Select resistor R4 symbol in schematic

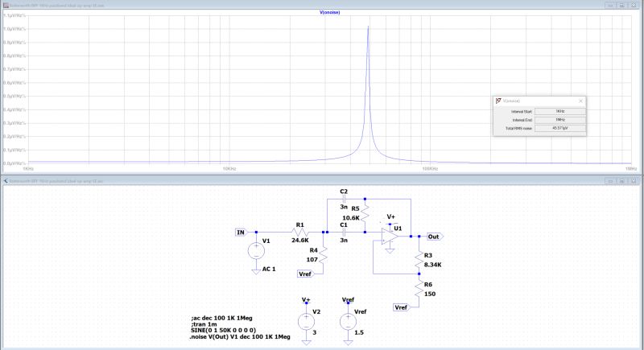tap(324, 256)
